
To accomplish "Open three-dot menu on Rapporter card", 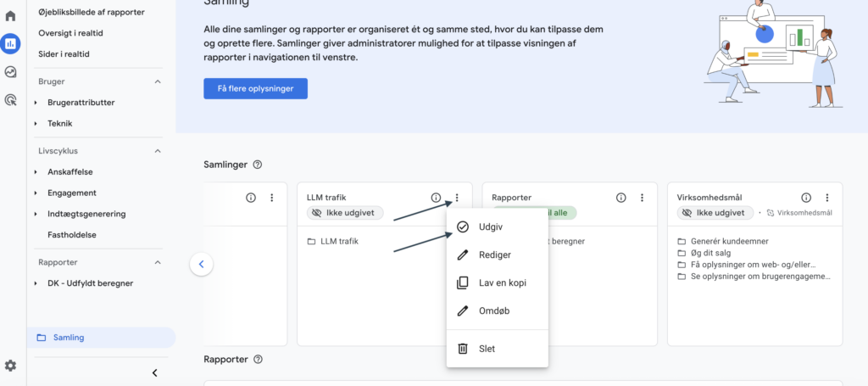I will point(642,198).
